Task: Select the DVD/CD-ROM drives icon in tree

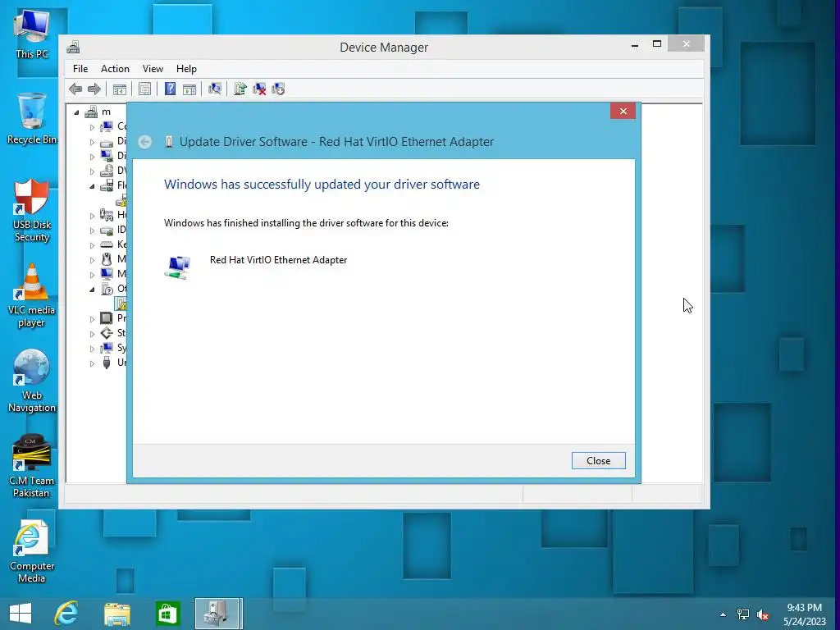Action: point(107,171)
